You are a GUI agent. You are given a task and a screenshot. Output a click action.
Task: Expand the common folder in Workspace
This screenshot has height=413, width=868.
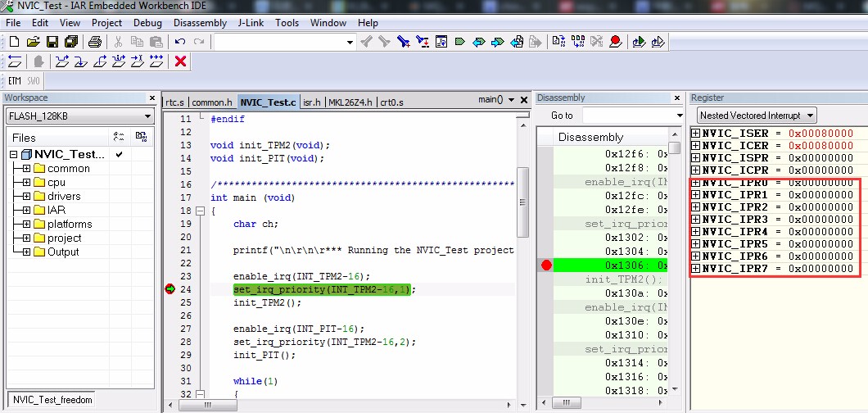26,168
